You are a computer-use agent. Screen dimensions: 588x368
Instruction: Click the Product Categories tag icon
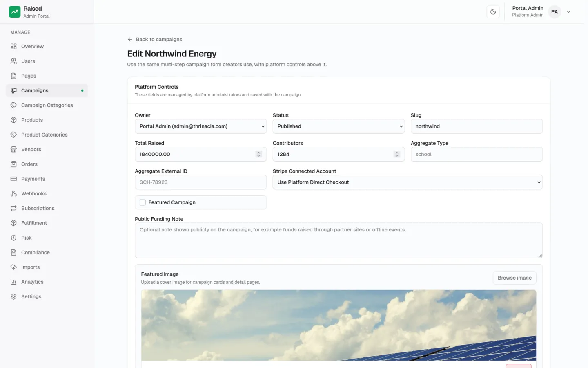tap(13, 135)
